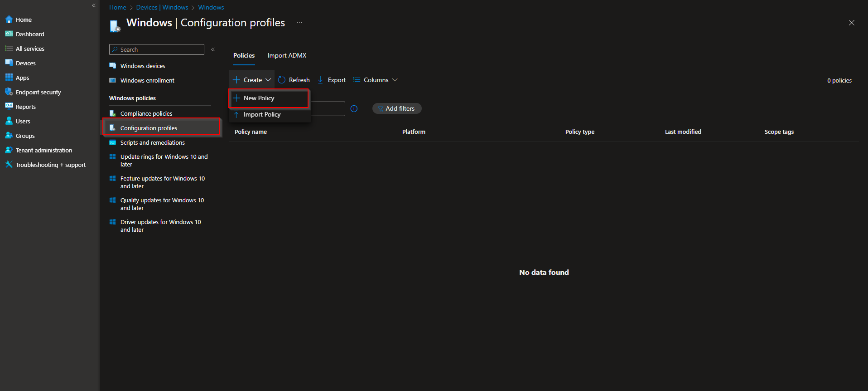Viewport: 868px width, 391px height.
Task: Click the Update rings Windows logo icon
Action: (x=113, y=156)
